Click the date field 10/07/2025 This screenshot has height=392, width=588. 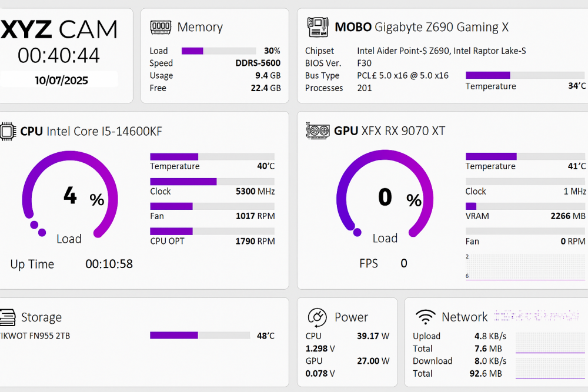(61, 80)
